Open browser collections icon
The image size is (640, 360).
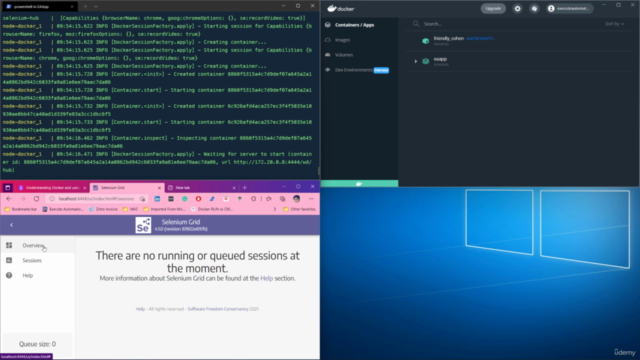[282, 199]
